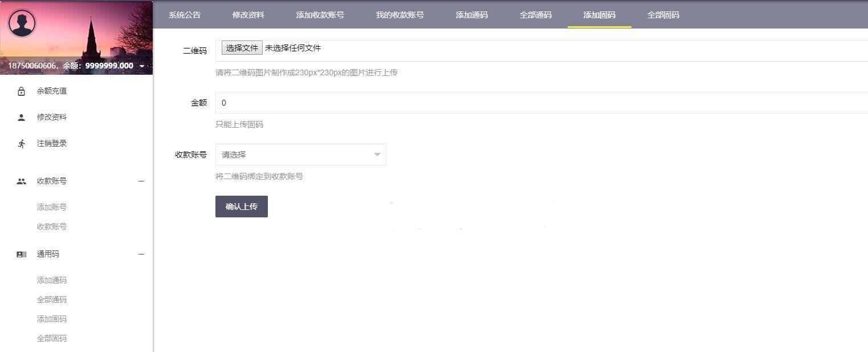Image resolution: width=868 pixels, height=352 pixels.
Task: Click the person icon next to 修改资料
Action: click(x=21, y=116)
